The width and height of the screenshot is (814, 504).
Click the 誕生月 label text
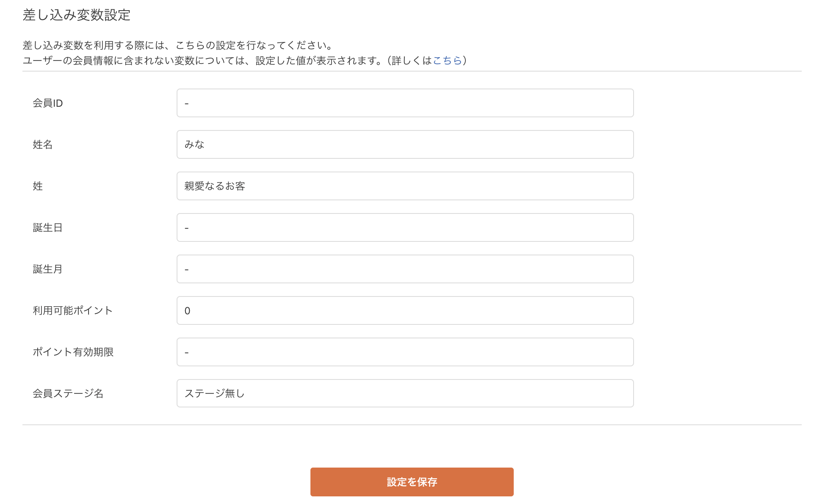click(47, 269)
